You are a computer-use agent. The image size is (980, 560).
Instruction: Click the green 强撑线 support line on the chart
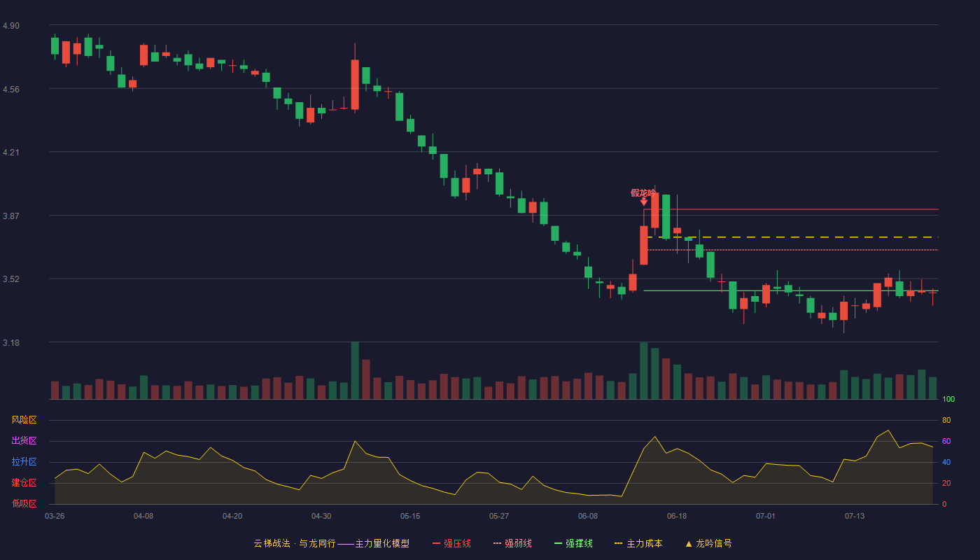tap(791, 290)
